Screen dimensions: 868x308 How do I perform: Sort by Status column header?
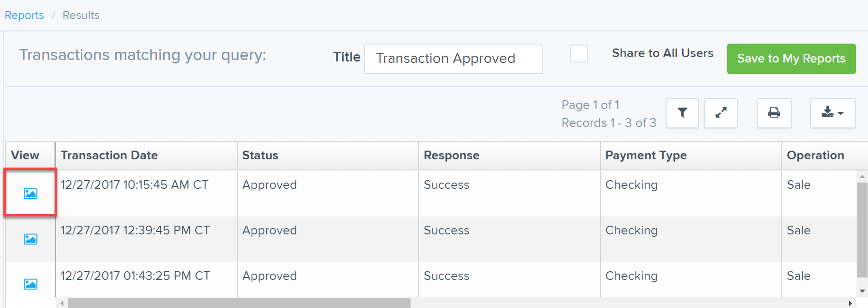tap(260, 155)
